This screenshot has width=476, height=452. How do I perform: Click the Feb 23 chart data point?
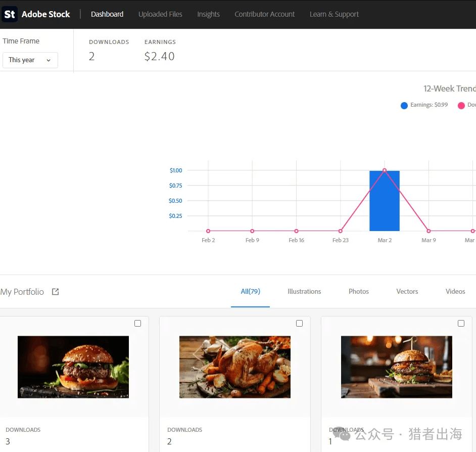(341, 231)
